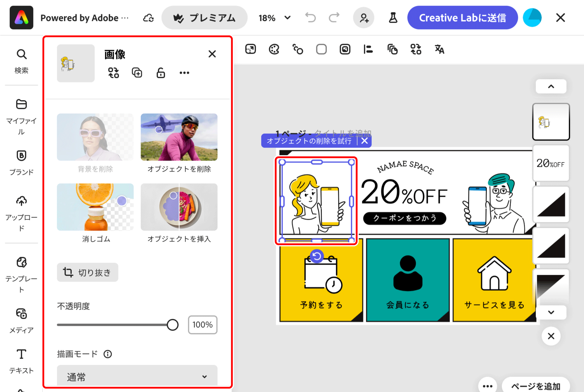The height and width of the screenshot is (392, 584).
Task: Open the 描画モード blend mode dropdown
Action: point(137,376)
